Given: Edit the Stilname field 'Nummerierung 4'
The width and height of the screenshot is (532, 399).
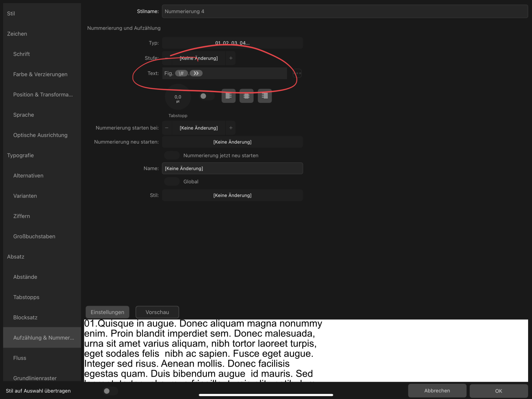Looking at the screenshot, I should pyautogui.click(x=344, y=11).
